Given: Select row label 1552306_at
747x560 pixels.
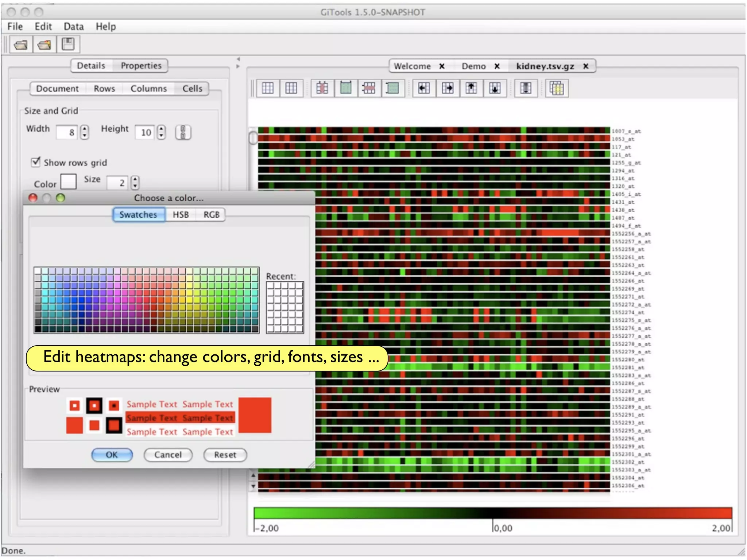Looking at the screenshot, I should point(628,485).
